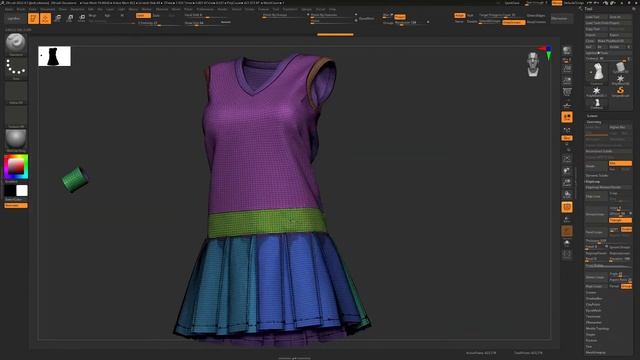This screenshot has height=360, width=640.
Task: Click the Load Tool button
Action: coord(596,17)
